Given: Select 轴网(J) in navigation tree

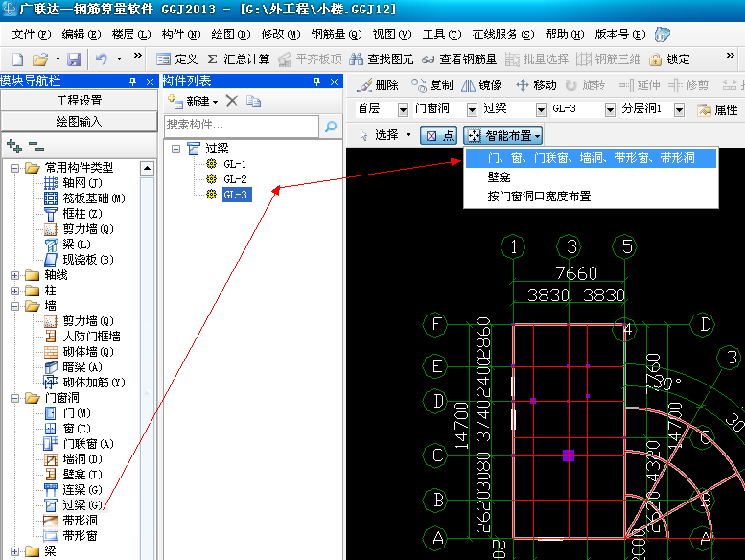Looking at the screenshot, I should tap(81, 183).
